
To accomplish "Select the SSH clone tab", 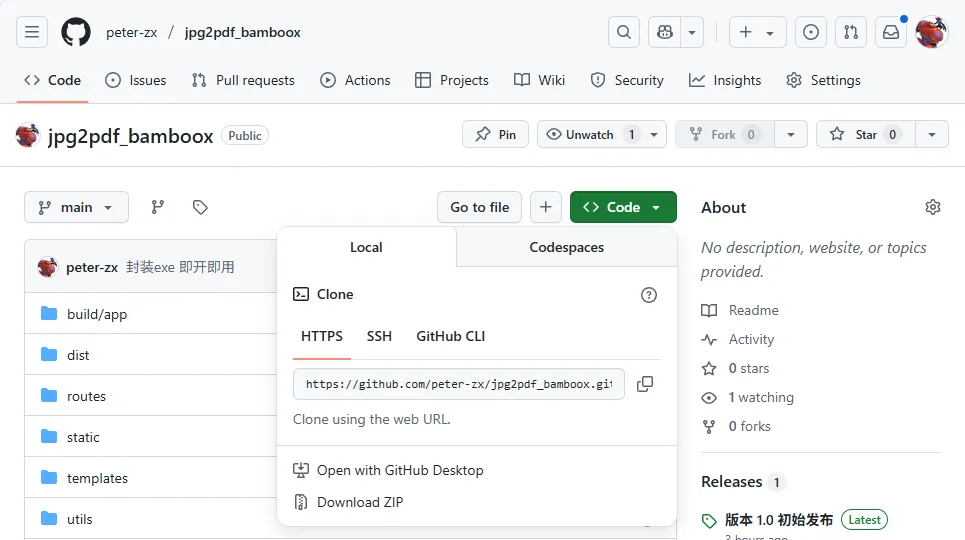I will coord(379,336).
